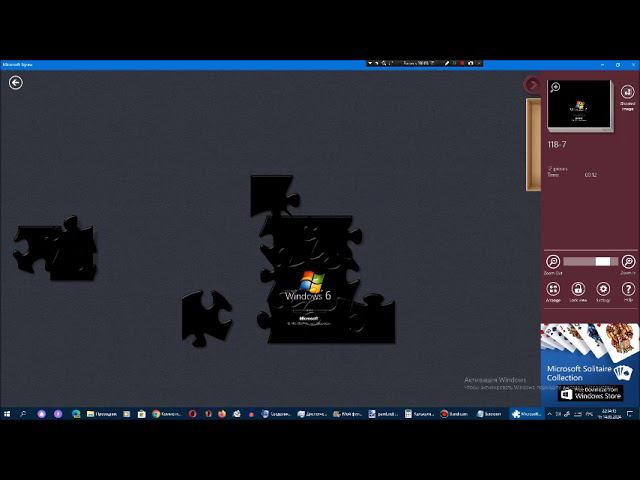Open the Microsoft Store taskbar icon

point(142,414)
